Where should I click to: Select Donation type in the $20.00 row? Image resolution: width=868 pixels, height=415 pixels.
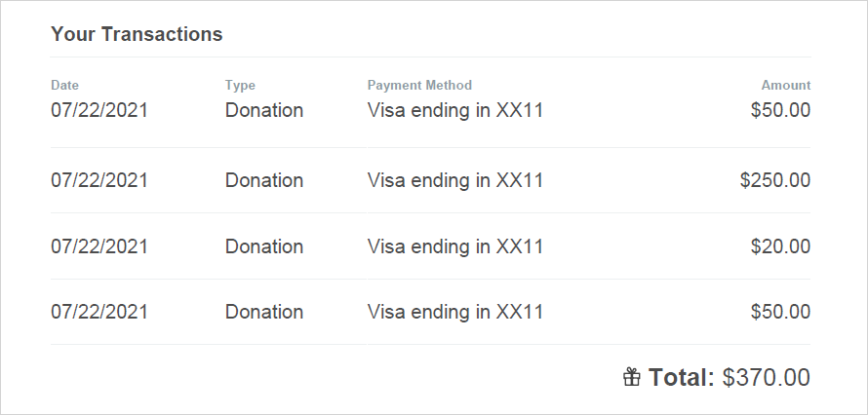click(264, 245)
